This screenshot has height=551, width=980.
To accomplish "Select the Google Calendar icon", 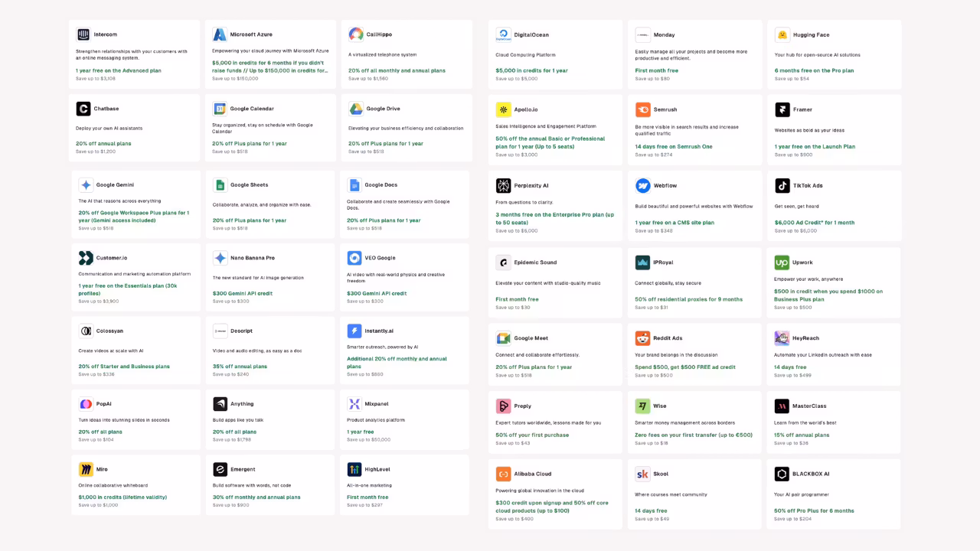I will tap(220, 109).
